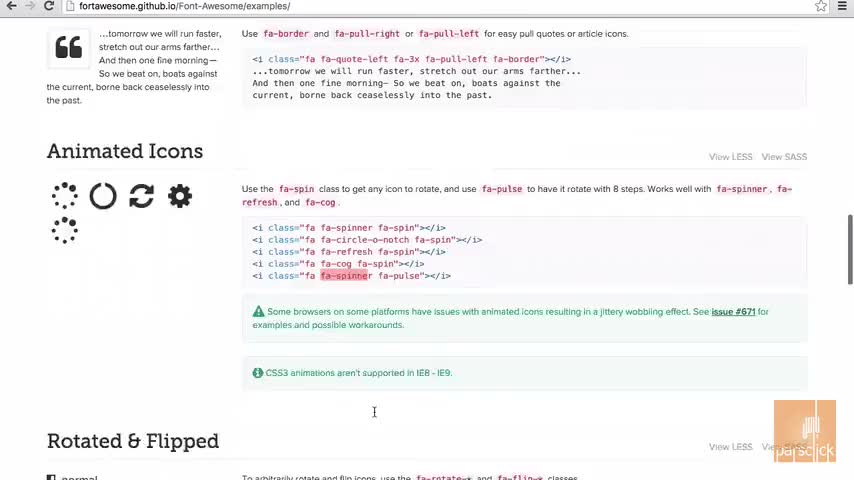Click the Rotated & Flipped heading

click(133, 441)
